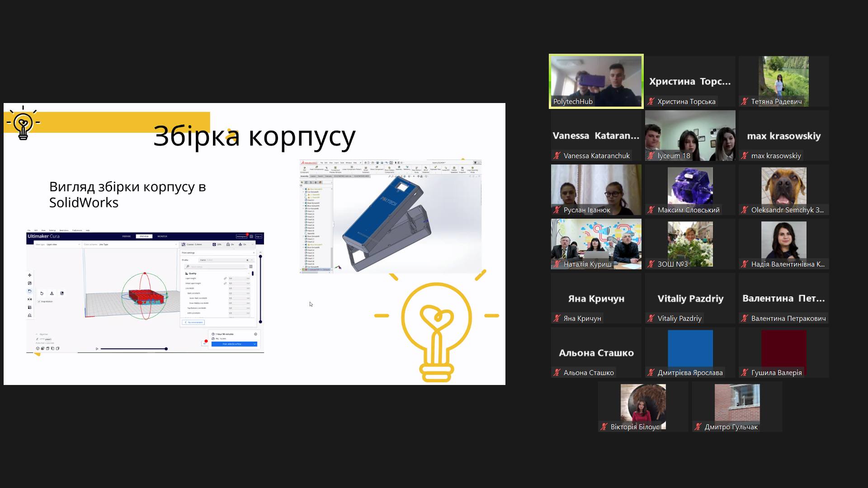Select the Support Blocker tool icon
Viewport: 868px width, 488px height.
click(x=30, y=315)
